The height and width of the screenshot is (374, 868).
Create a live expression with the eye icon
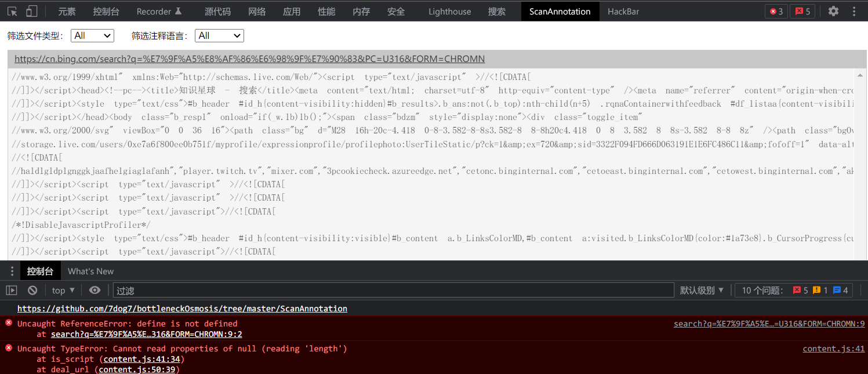[95, 290]
